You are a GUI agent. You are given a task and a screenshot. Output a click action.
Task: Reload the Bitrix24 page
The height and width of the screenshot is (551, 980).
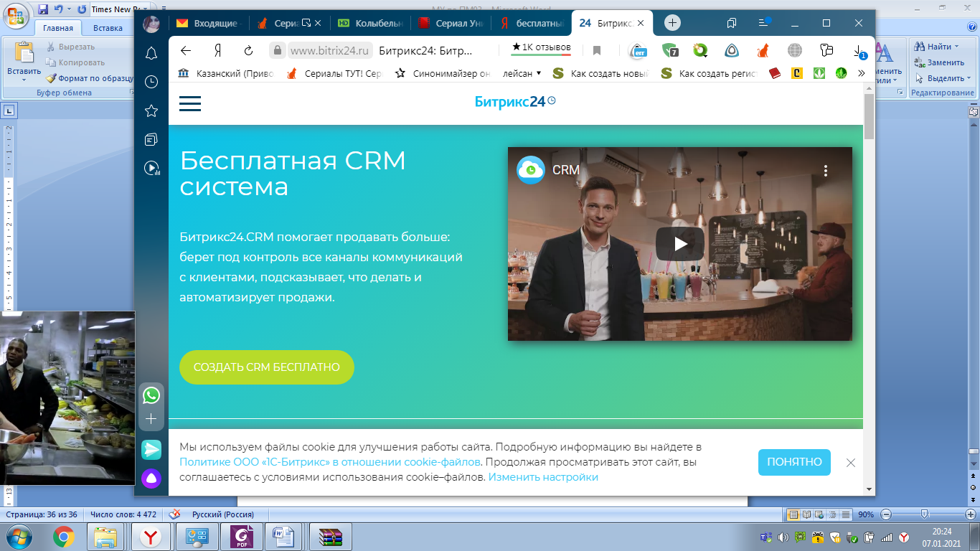click(249, 50)
